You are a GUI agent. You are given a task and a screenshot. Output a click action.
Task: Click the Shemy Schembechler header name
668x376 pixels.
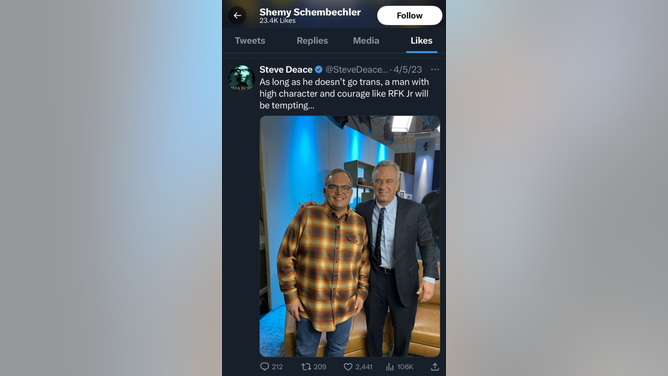tap(310, 12)
